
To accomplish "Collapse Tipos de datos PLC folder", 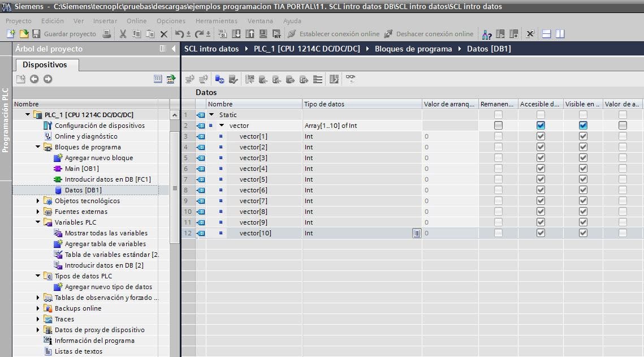I will pyautogui.click(x=38, y=276).
